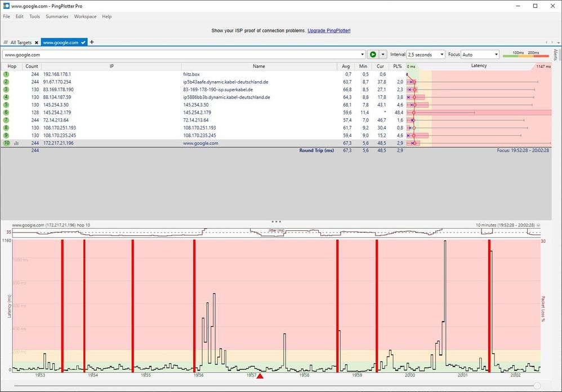
Task: Open the Summaries menu
Action: point(57,16)
